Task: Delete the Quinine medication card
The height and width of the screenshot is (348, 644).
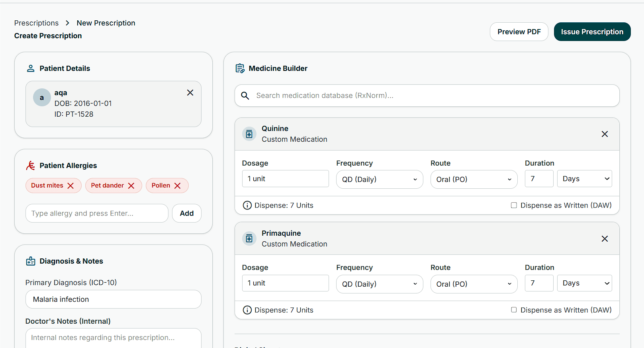Action: click(605, 134)
